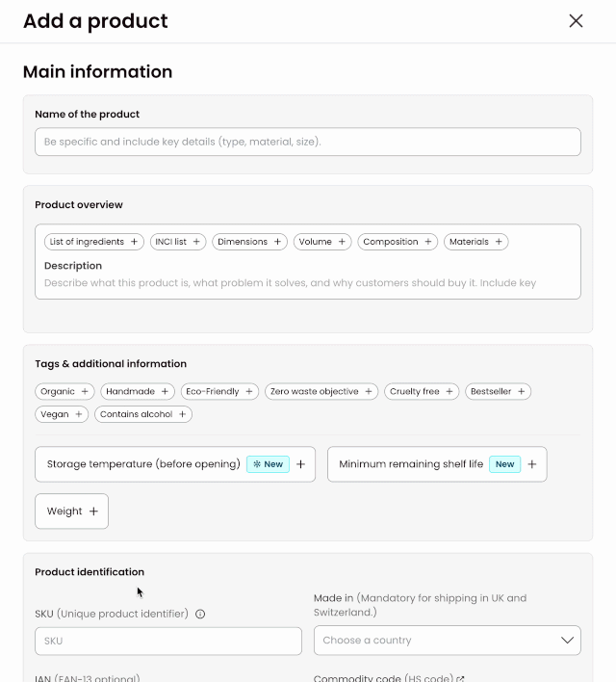
Task: Toggle the Vegan tag
Action: coord(62,414)
